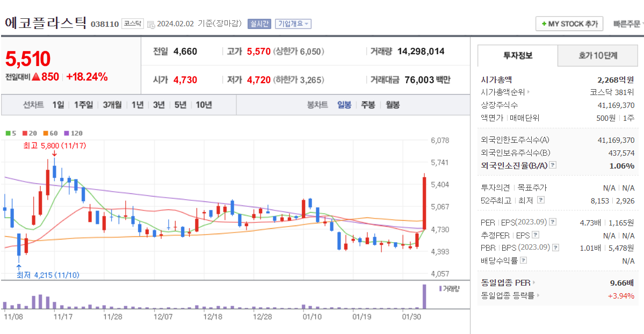Click the 저가 value 4,720
This screenshot has height=334, width=644.
[x=259, y=79]
